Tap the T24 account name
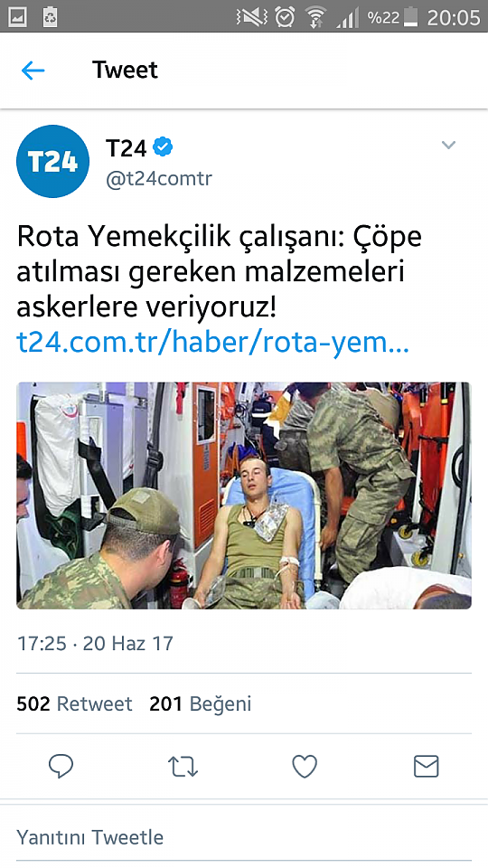The height and width of the screenshot is (868, 488). (x=127, y=147)
